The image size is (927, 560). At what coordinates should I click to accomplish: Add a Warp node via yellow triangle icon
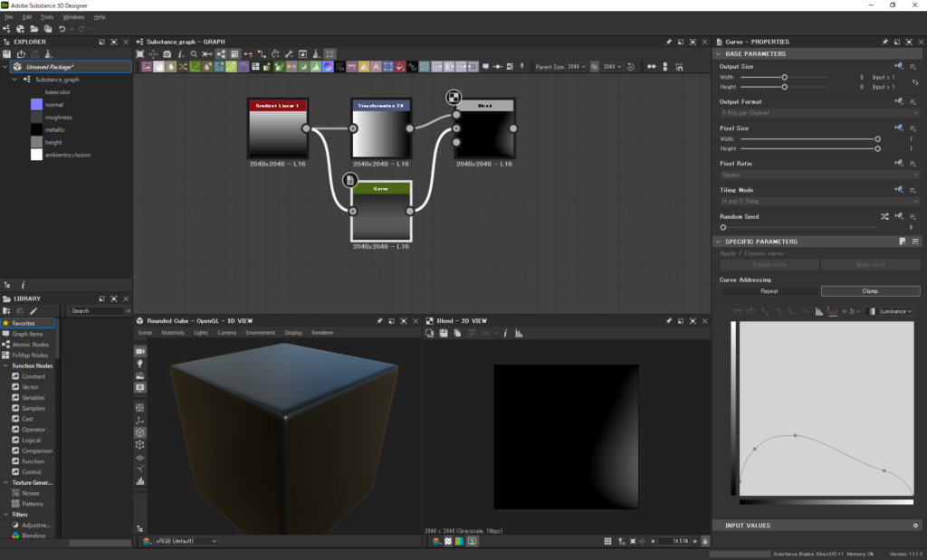(x=364, y=67)
